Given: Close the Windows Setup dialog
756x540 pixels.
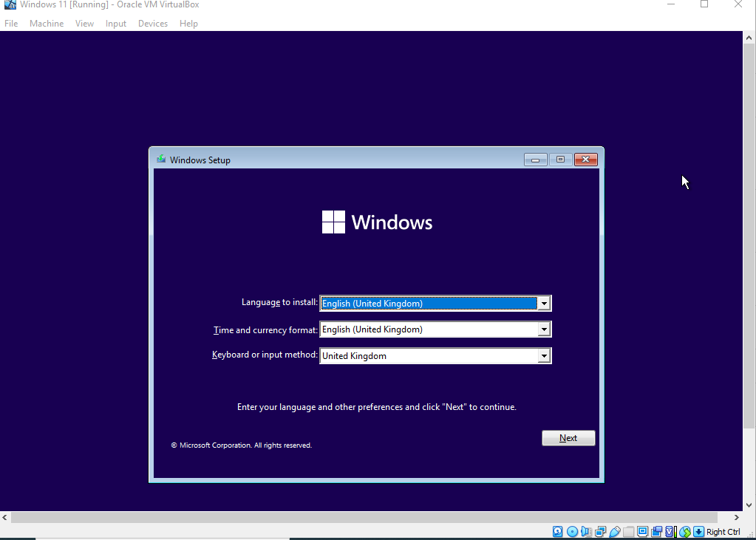Looking at the screenshot, I should pyautogui.click(x=586, y=160).
